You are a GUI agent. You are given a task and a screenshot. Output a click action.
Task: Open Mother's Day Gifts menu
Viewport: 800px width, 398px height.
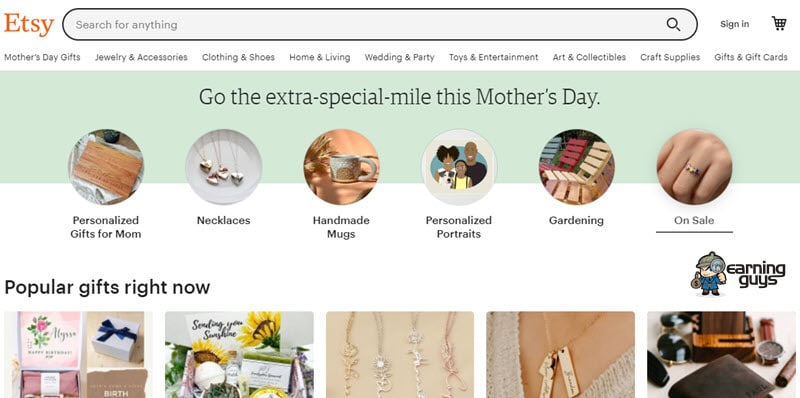(42, 57)
